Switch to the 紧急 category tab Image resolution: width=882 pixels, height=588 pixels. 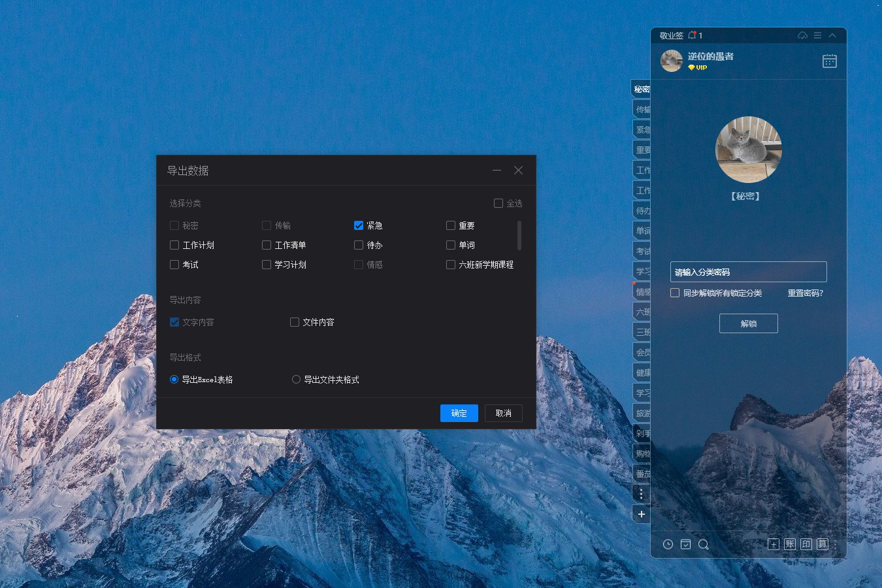(x=642, y=129)
